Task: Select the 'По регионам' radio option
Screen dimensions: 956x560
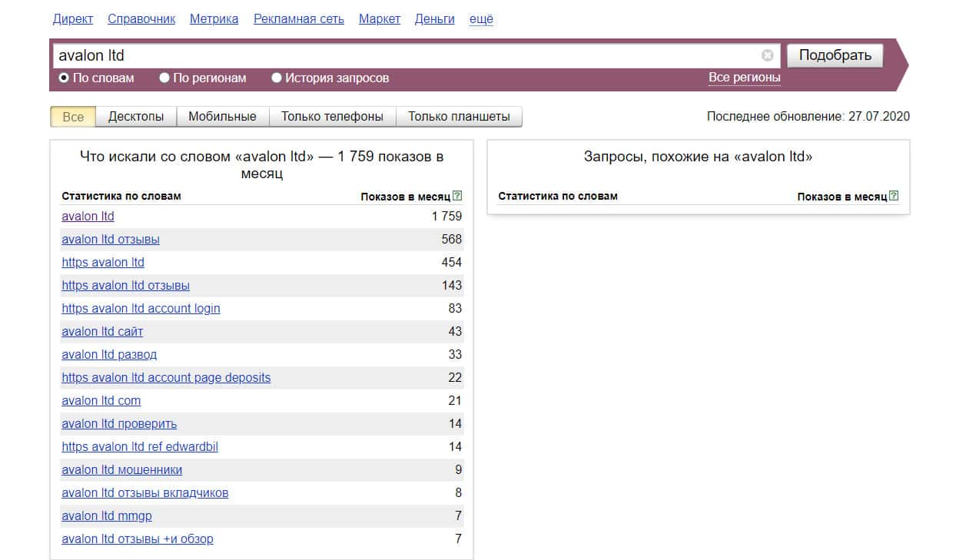Action: click(164, 78)
